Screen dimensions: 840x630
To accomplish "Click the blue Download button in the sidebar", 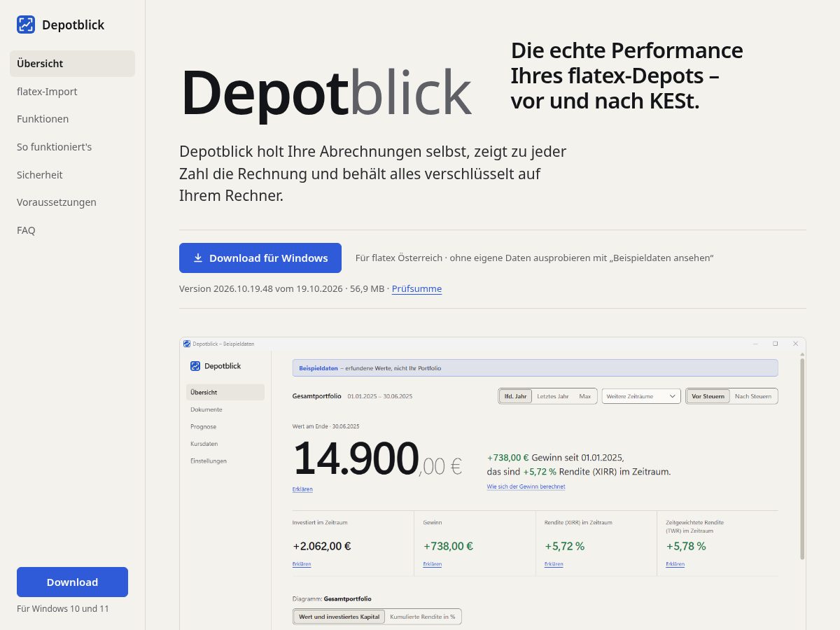I will pyautogui.click(x=72, y=582).
